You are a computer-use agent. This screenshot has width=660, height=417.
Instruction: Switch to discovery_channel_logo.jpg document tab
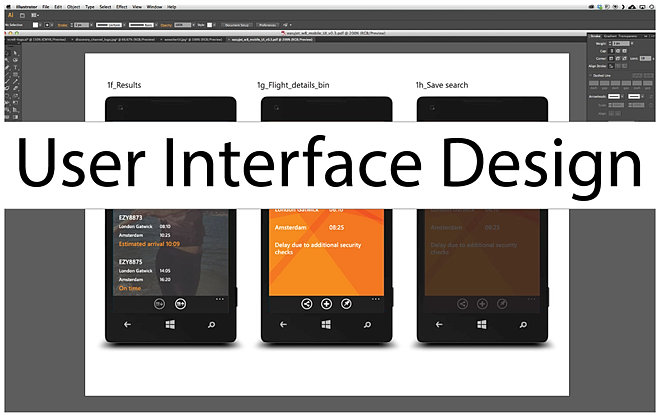pos(114,40)
